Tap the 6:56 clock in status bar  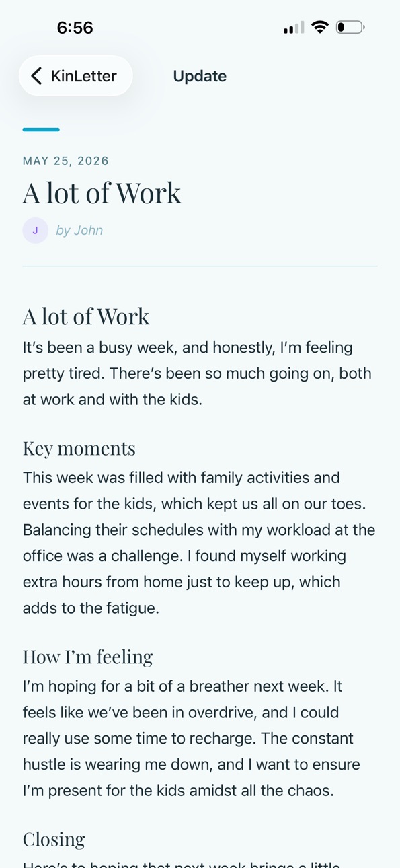75,27
